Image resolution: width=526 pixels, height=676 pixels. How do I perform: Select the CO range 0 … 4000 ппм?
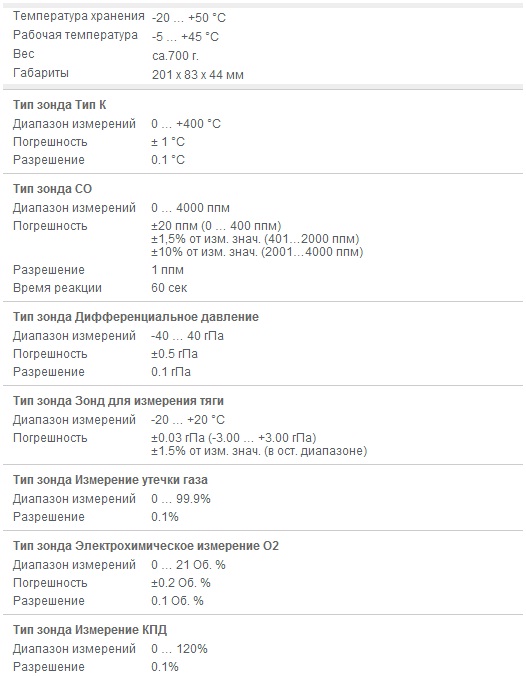click(190, 208)
